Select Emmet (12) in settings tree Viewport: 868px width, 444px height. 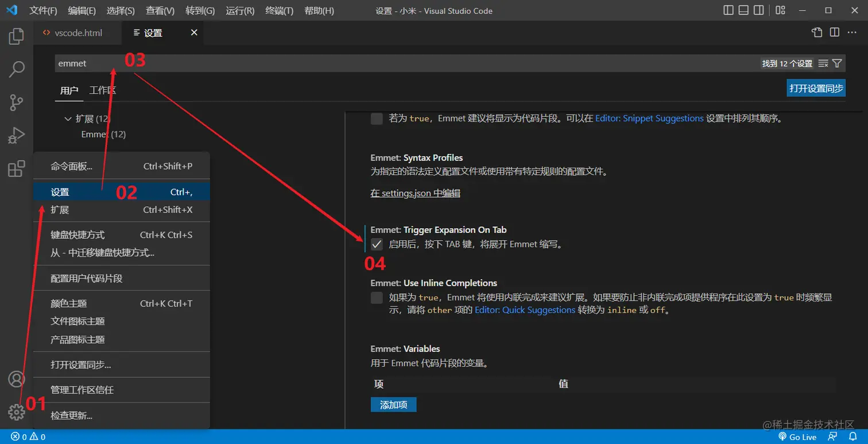pos(103,134)
